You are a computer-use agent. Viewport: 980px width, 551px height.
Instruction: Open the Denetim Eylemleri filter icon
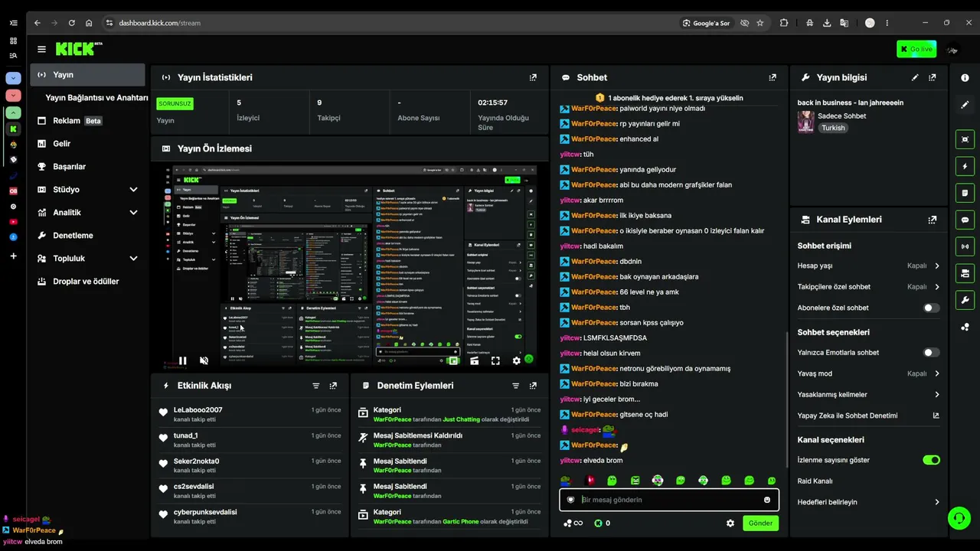tap(516, 386)
